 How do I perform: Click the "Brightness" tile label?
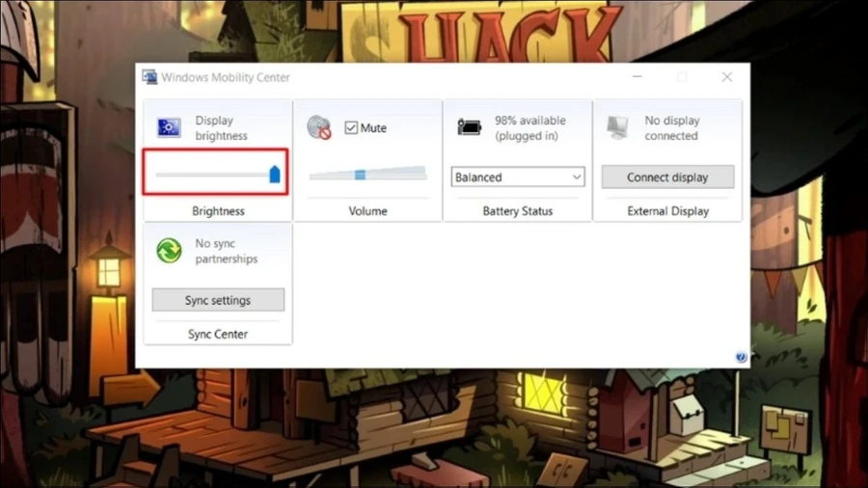(x=218, y=211)
